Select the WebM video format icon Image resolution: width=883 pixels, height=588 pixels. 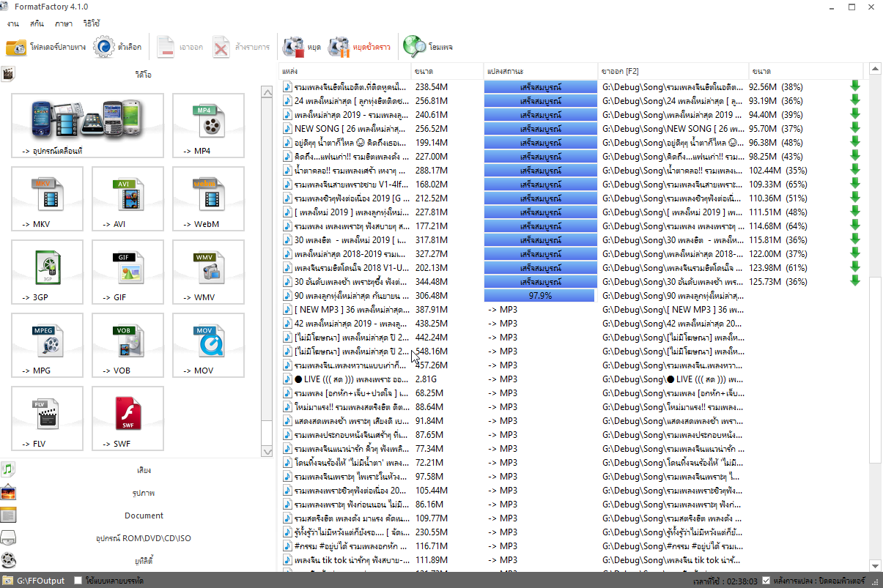point(208,198)
